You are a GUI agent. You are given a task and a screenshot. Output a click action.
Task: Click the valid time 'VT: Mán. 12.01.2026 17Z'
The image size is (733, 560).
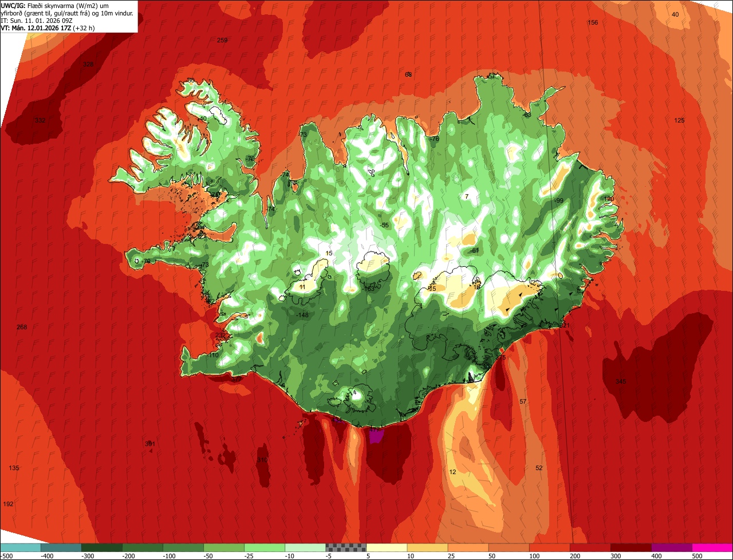tap(36, 27)
